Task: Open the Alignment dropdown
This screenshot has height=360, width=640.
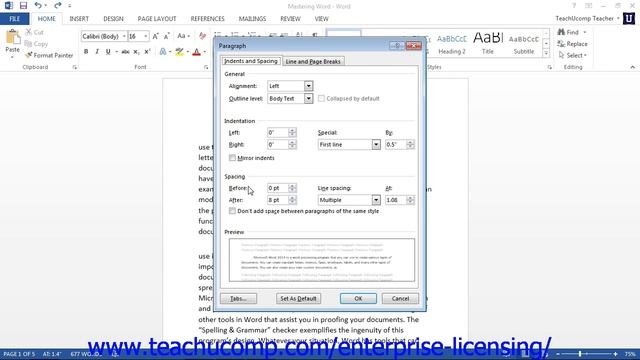Action: 308,86
